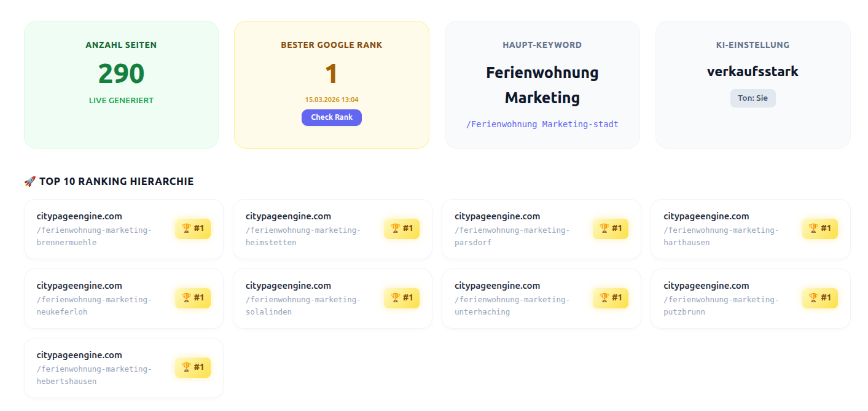Click the trophy #1 badge for harthausen
This screenshot has width=868, height=411.
pyautogui.click(x=819, y=229)
